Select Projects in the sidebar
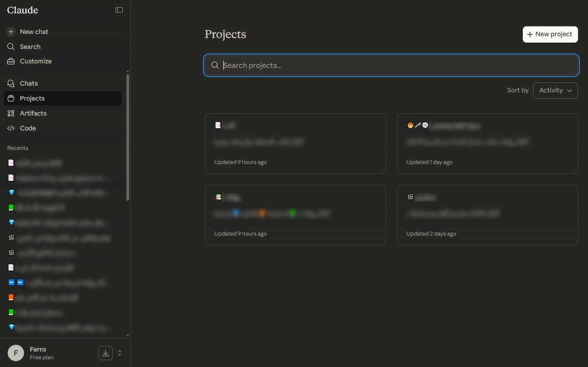Image resolution: width=588 pixels, height=367 pixels. click(x=62, y=98)
